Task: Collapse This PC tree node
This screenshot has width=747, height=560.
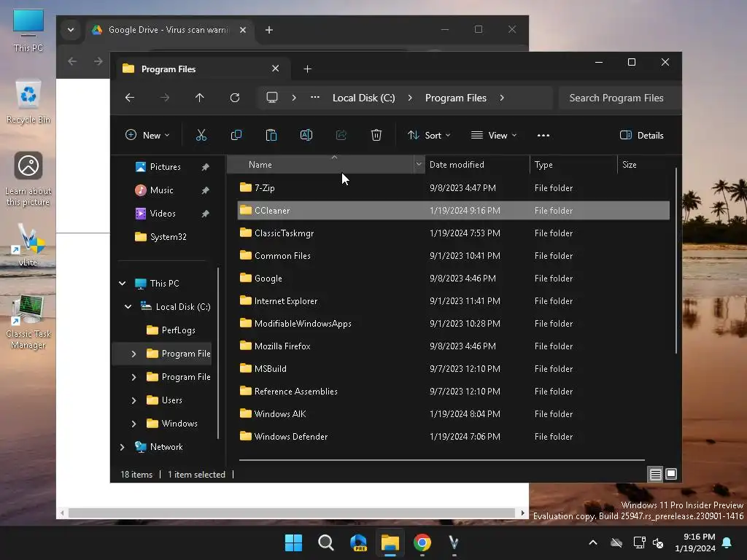Action: [x=123, y=284]
